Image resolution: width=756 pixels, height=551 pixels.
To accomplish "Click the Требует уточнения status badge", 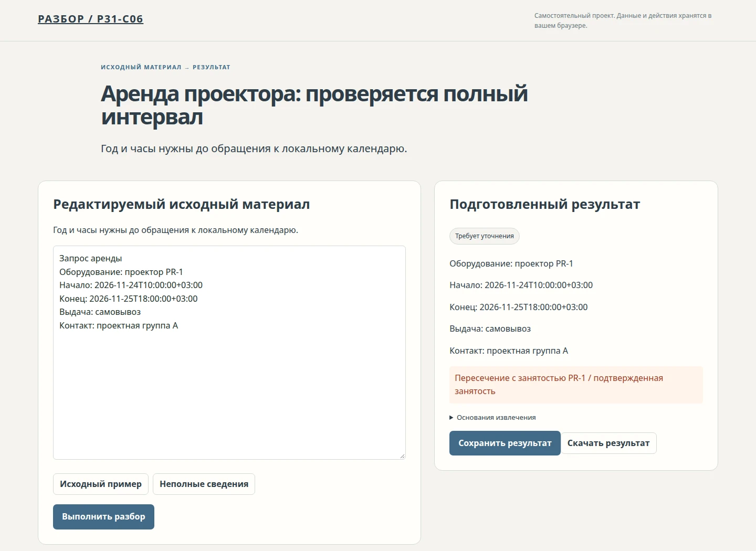I will pos(485,236).
